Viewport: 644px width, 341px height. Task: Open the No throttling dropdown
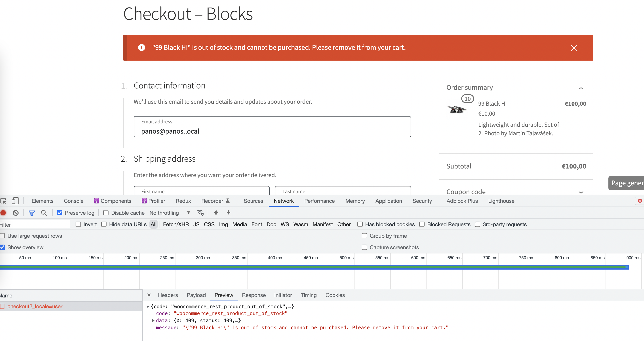[x=170, y=213]
